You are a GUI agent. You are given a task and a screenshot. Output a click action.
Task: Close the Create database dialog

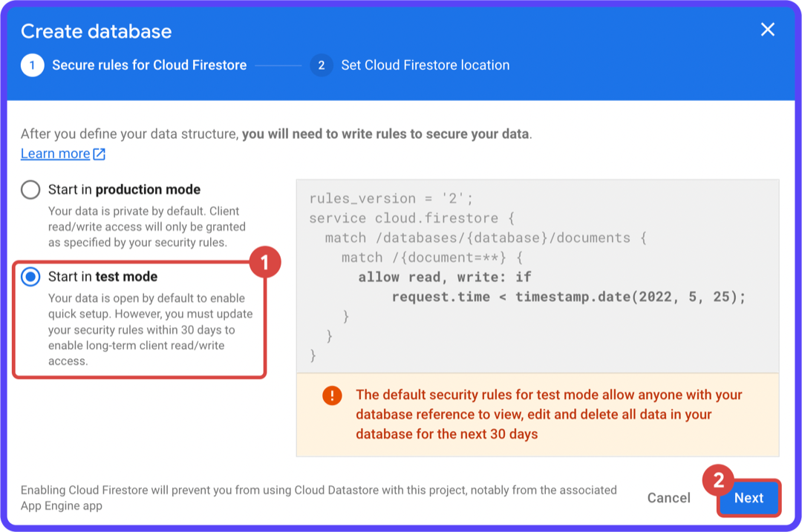768,30
